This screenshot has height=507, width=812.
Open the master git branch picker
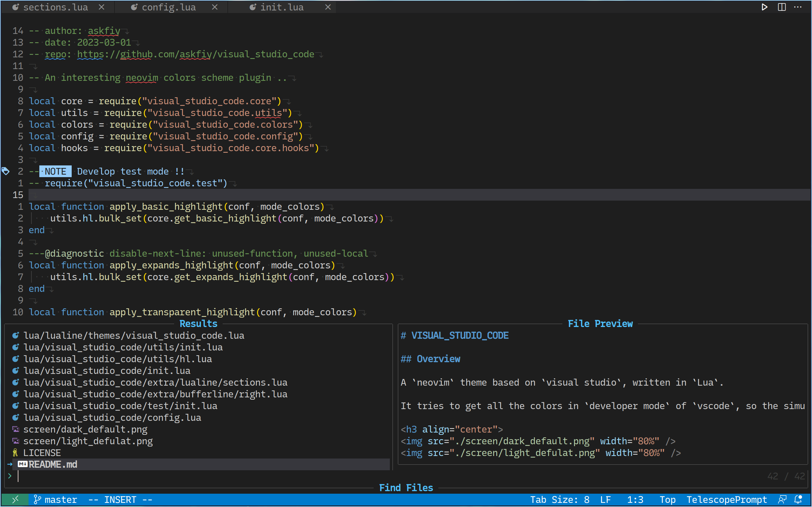coord(56,500)
